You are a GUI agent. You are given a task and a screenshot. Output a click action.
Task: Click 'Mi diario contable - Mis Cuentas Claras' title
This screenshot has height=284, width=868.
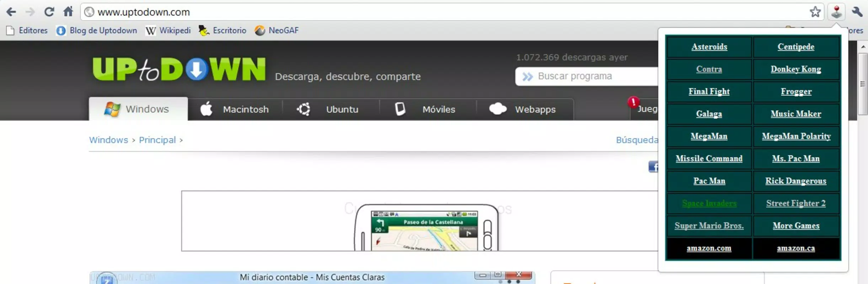312,277
